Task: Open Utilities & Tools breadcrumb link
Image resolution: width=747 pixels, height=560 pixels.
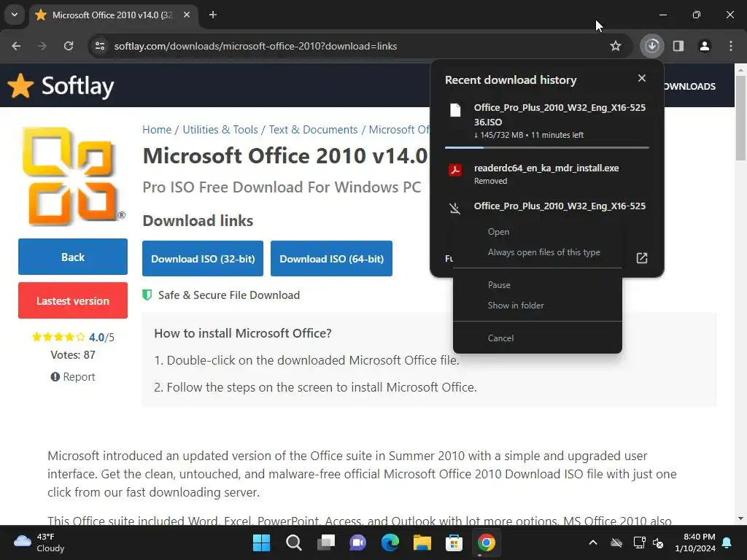Action: click(220, 130)
